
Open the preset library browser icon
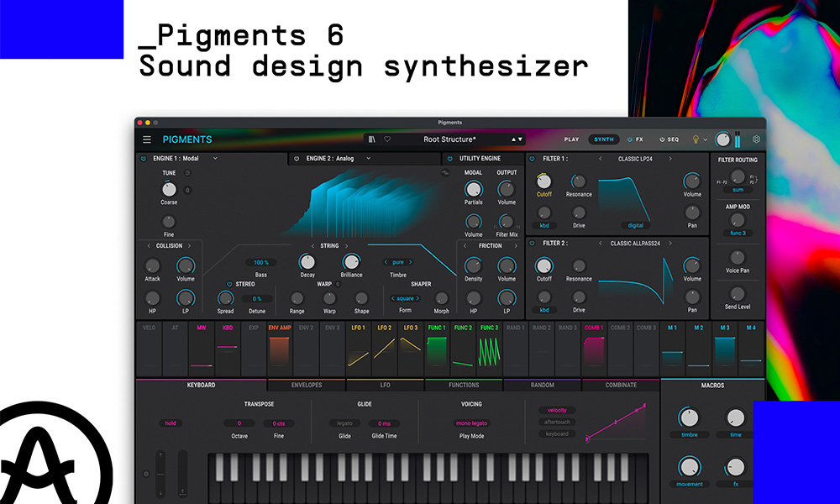point(372,139)
